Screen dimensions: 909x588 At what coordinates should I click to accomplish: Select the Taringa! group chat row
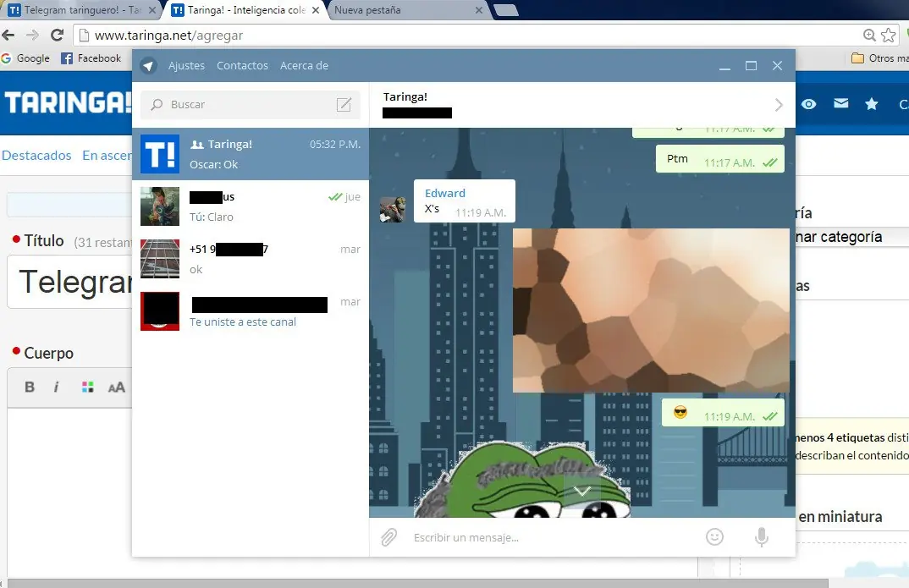point(251,154)
